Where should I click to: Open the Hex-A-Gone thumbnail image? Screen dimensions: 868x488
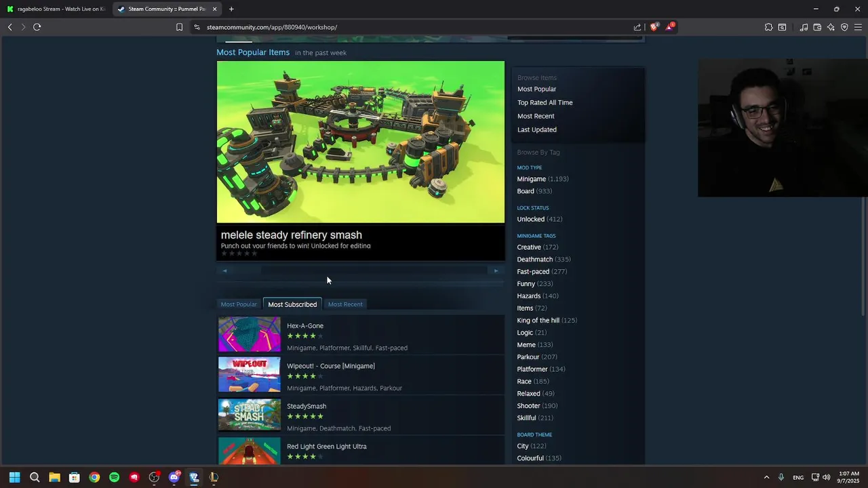(249, 334)
